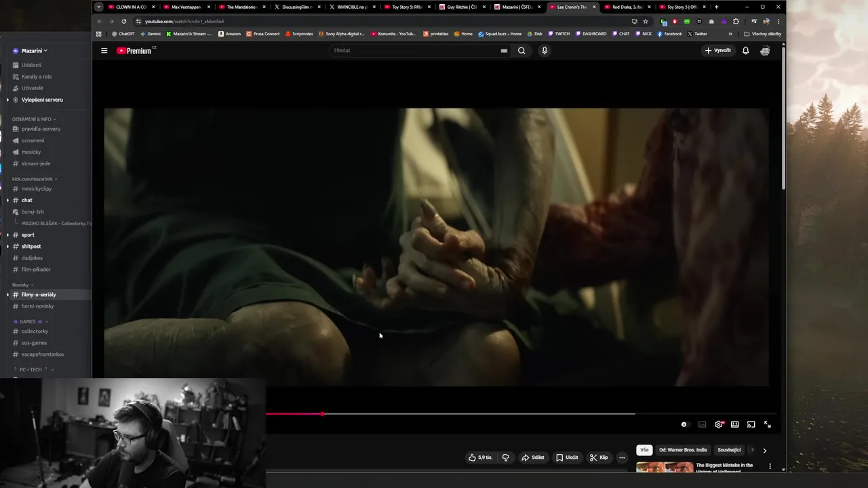Open YouTube notifications bell
The image size is (868, 488).
pos(745,50)
